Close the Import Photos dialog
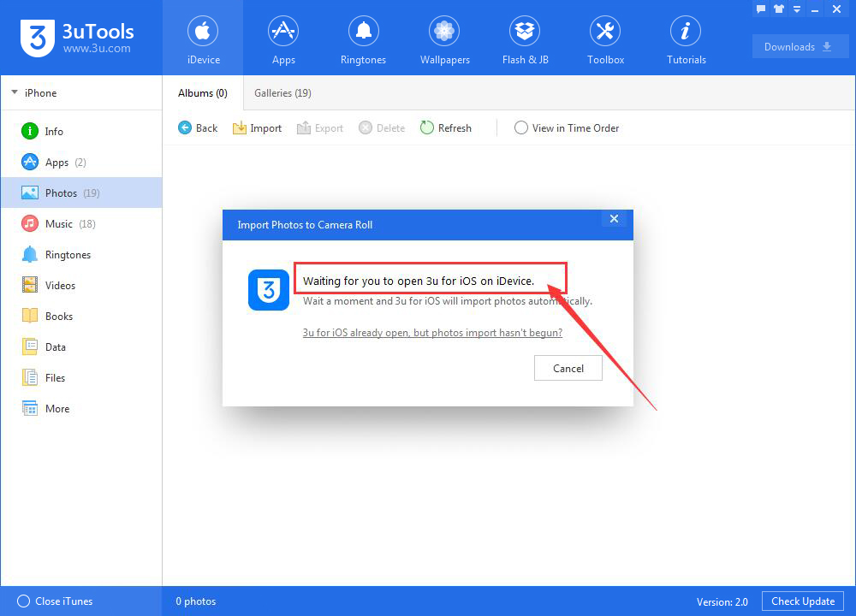Screen dimensions: 856x616 click(614, 218)
